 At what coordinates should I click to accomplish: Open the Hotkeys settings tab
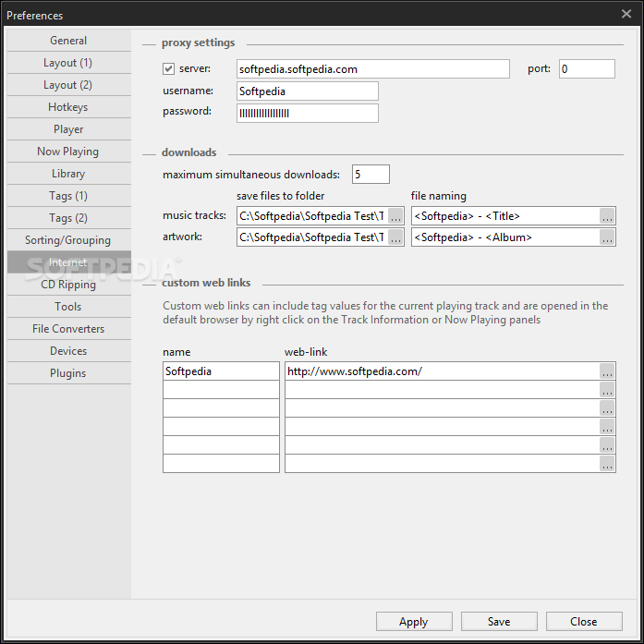point(69,107)
